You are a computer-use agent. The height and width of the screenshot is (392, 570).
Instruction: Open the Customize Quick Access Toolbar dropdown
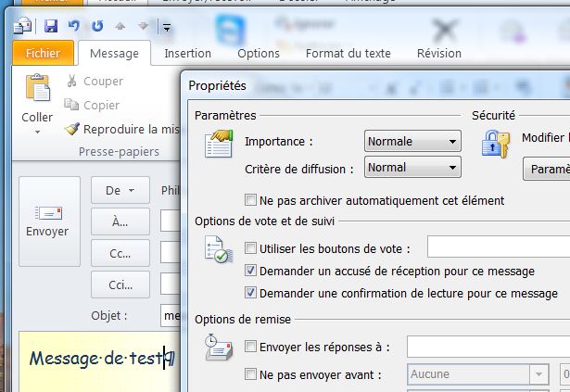tap(167, 27)
